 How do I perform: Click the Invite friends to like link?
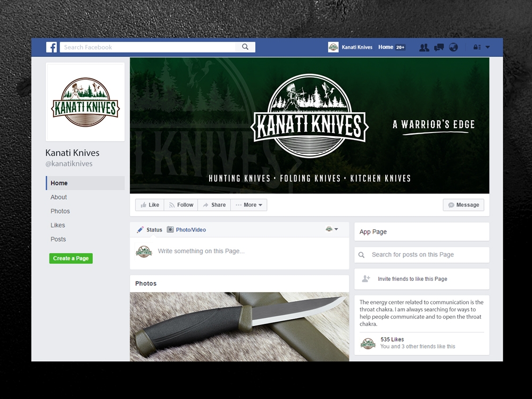(412, 279)
